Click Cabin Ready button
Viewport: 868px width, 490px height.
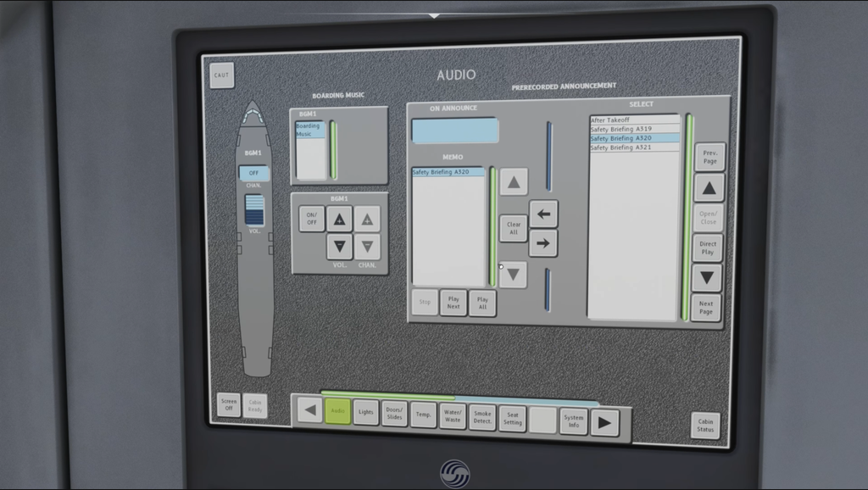tap(254, 406)
